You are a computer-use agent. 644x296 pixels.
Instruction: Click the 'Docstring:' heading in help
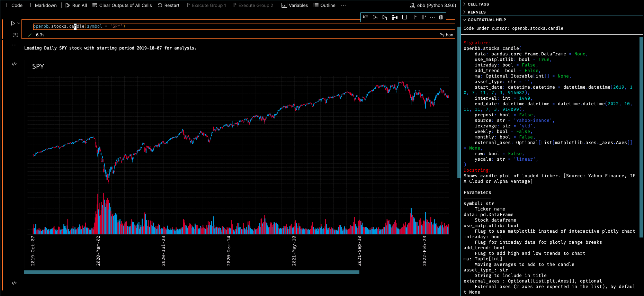(477, 170)
